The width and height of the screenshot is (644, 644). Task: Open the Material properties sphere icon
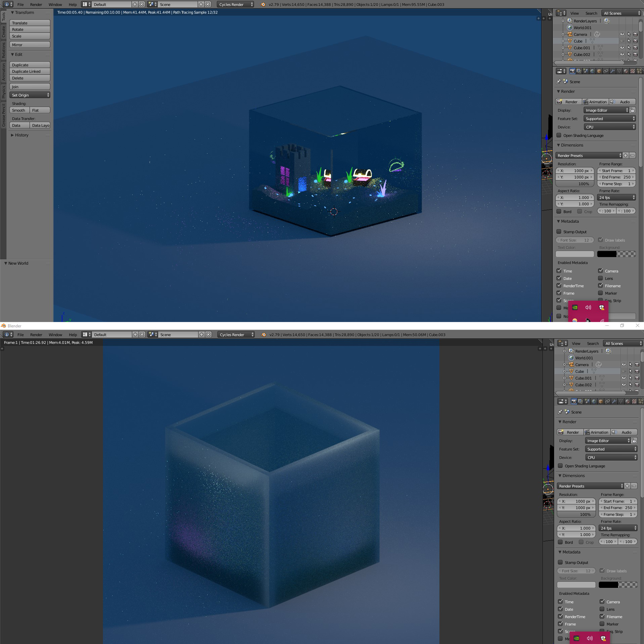(626, 71)
